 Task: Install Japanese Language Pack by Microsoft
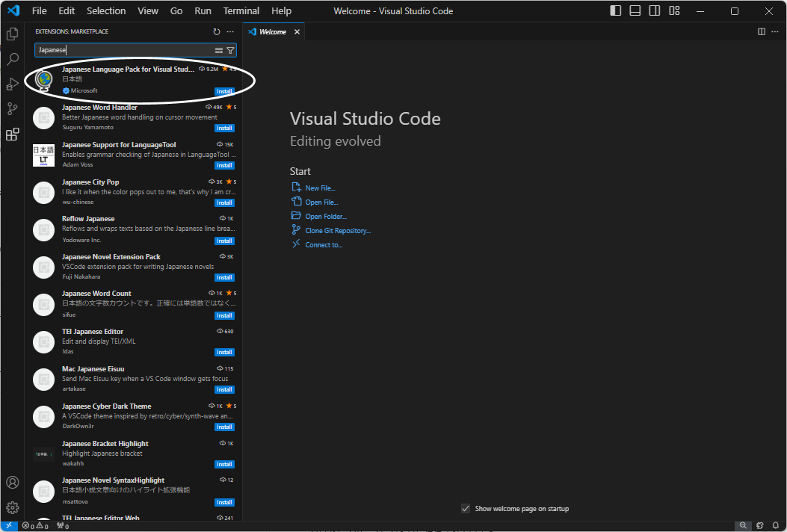224,91
